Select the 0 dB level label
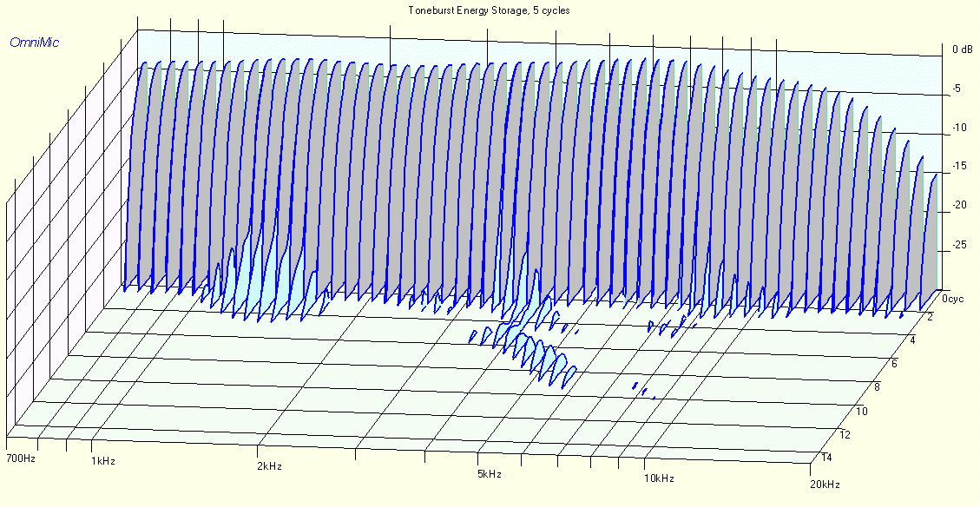This screenshot has width=980, height=508. click(x=963, y=49)
